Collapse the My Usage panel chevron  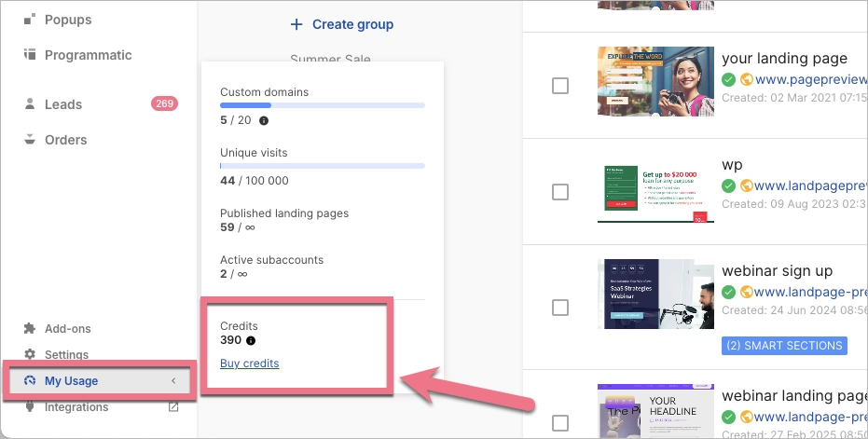click(173, 381)
